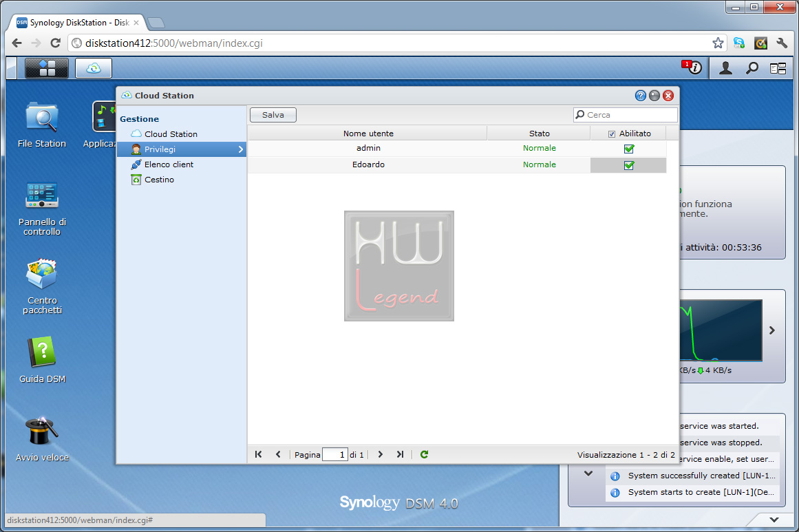
Task: Go to previous page of user list
Action: pos(278,454)
